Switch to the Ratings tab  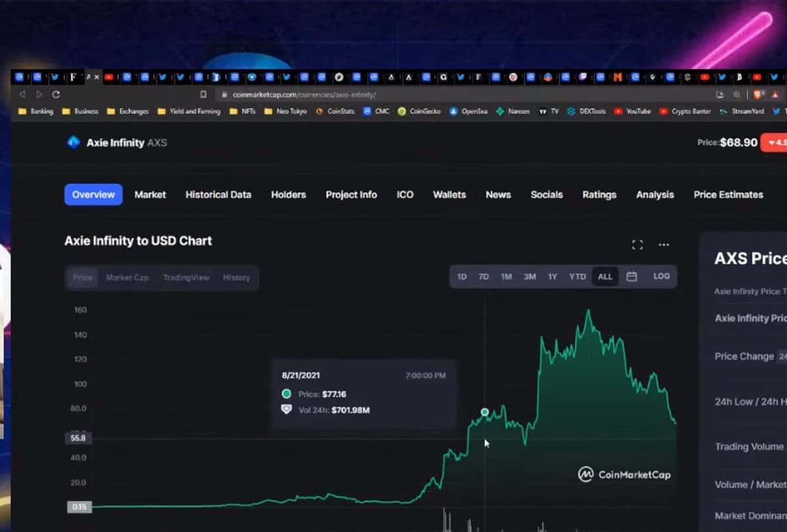[599, 194]
